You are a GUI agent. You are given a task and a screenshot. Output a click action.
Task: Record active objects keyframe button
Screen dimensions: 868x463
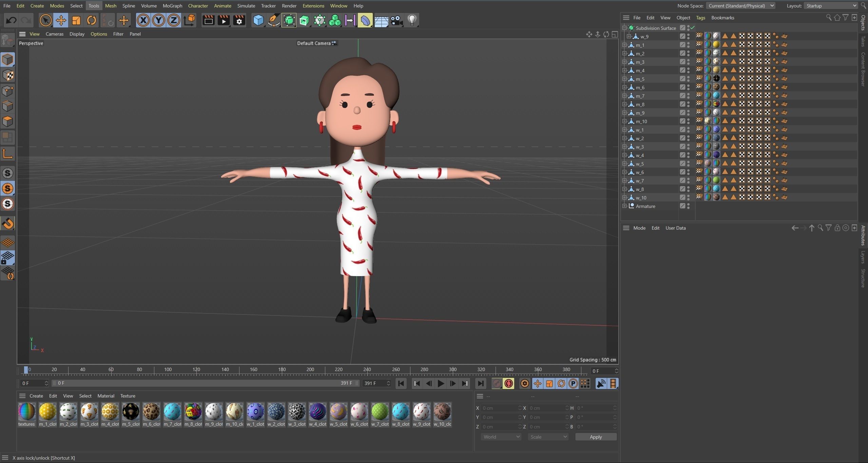point(497,383)
